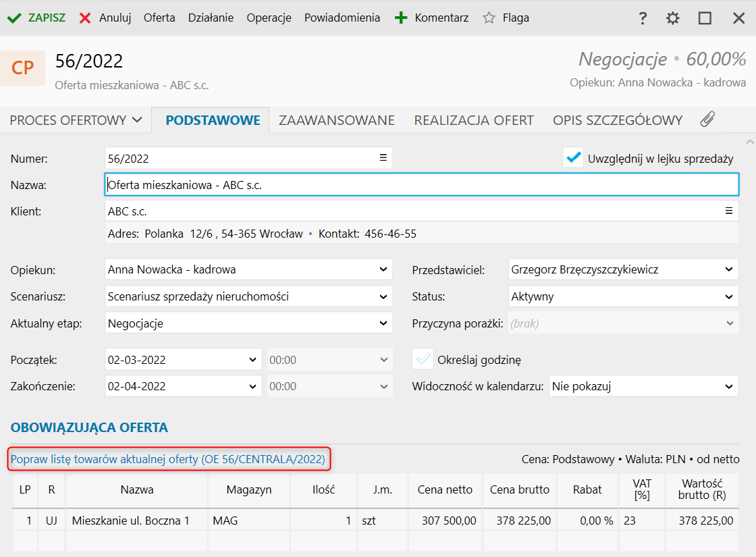Open the REALIZACJA OFERT tab
The height and width of the screenshot is (557, 756).
(x=474, y=120)
